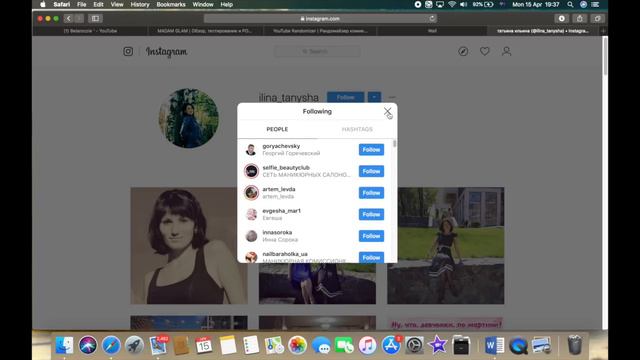Click the instagram.com address bar
The width and height of the screenshot is (640, 360).
[x=320, y=18]
